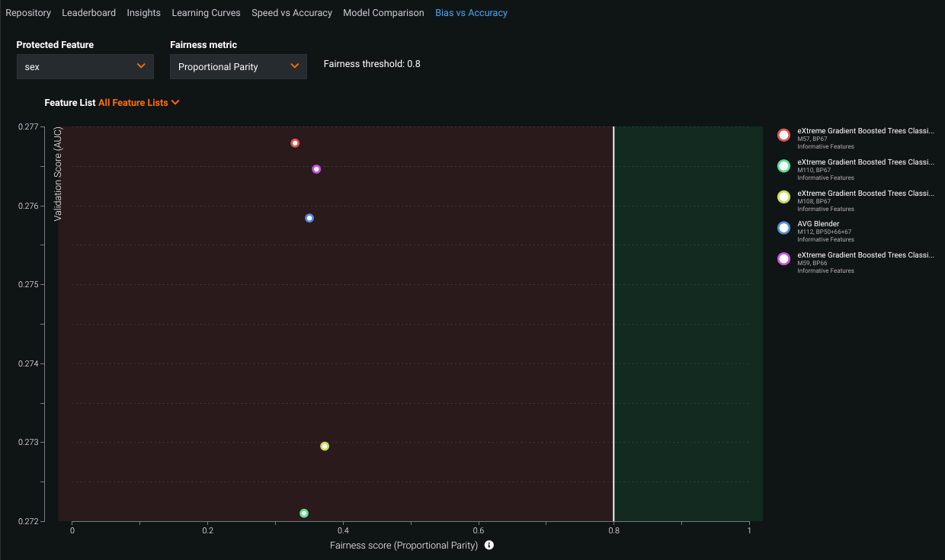
Task: Select the yellow data point on the chart
Action: 325,446
